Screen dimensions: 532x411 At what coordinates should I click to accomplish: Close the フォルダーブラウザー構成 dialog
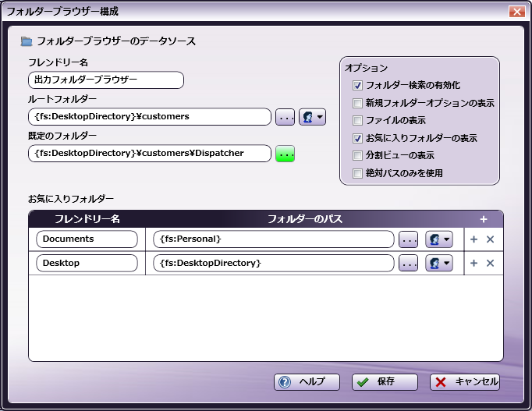[517, 12]
